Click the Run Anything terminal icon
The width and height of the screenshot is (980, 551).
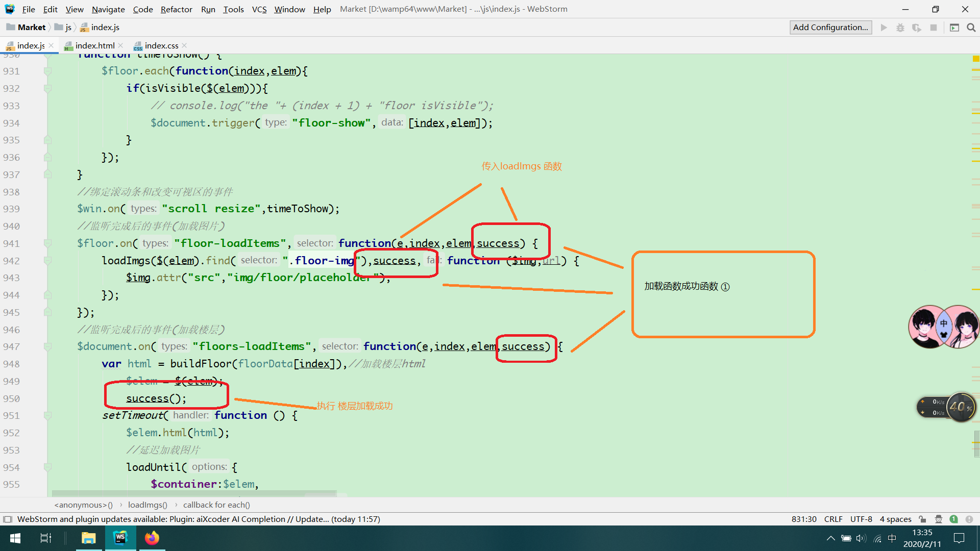954,28
